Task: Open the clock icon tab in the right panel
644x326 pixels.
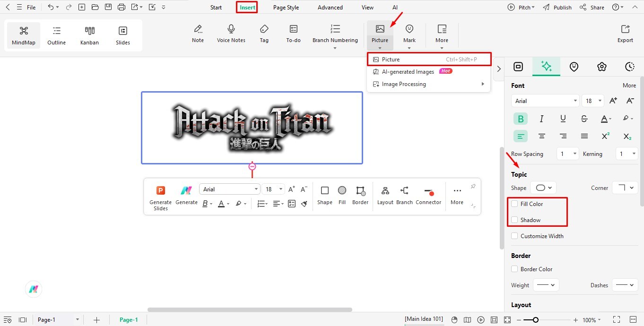Action: point(629,67)
